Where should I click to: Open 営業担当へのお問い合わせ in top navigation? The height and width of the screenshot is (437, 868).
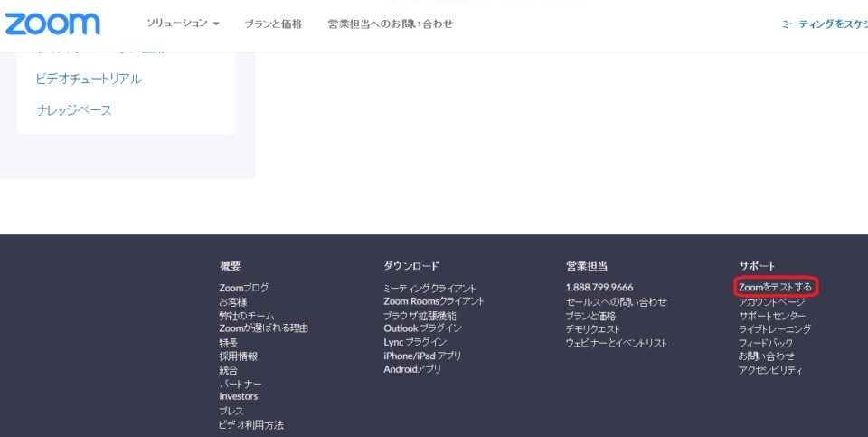click(391, 24)
